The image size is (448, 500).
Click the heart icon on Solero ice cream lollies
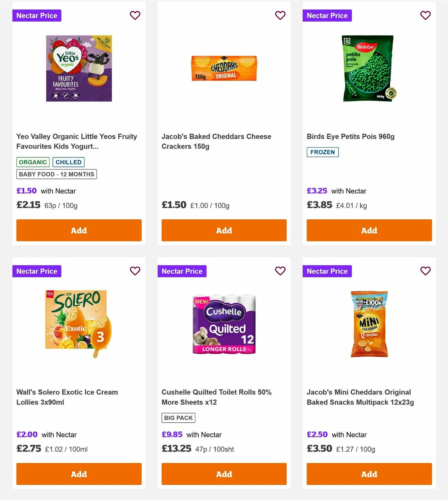click(135, 271)
